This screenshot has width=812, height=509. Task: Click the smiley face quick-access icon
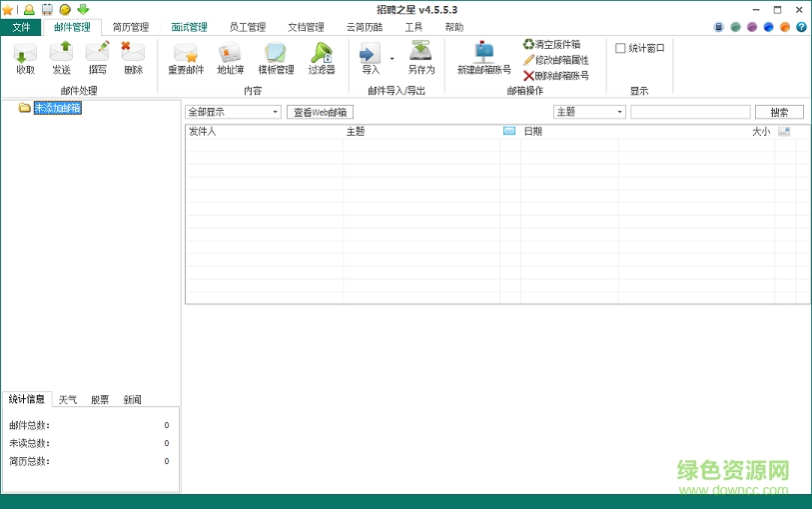click(x=65, y=9)
